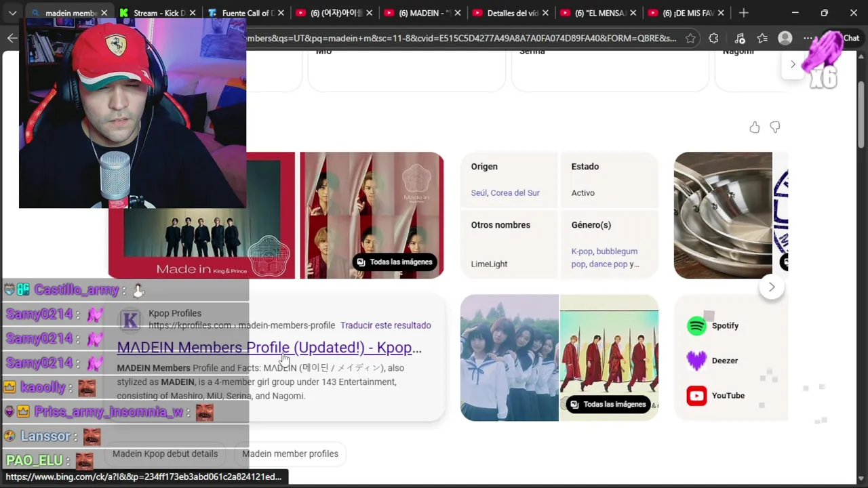Viewport: 868px width, 488px height.
Task: Close the Detalles del vídeo tab
Action: 545,13
